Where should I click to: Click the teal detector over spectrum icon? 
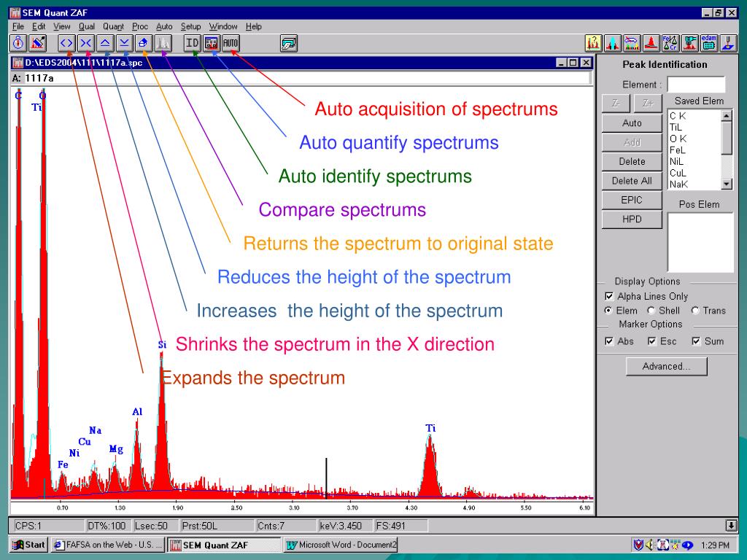pyautogui.click(x=689, y=43)
